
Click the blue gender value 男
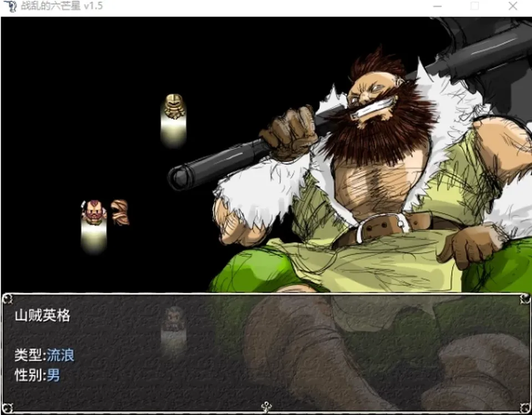point(53,375)
